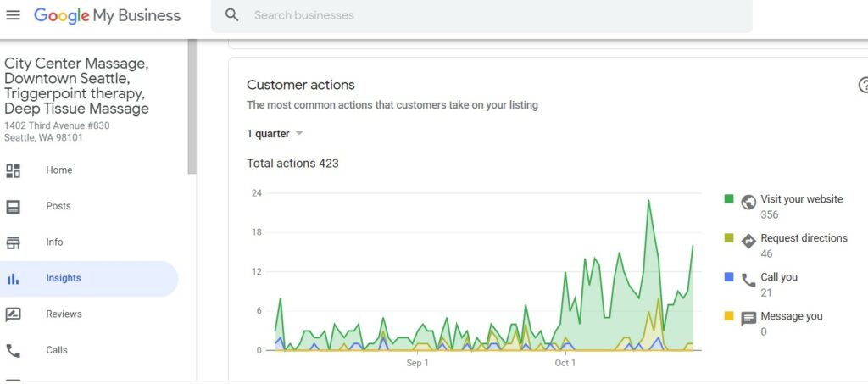Click the blue Call you swatch
The height and width of the screenshot is (384, 868).
point(729,277)
